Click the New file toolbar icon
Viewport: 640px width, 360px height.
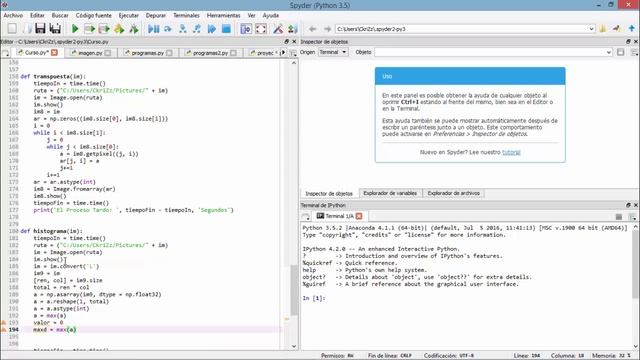tap(12, 29)
